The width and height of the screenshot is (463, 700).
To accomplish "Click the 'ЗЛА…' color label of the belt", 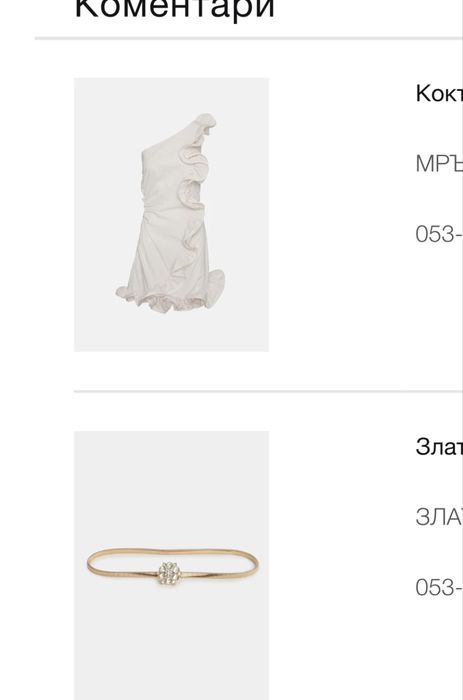I will tap(439, 517).
